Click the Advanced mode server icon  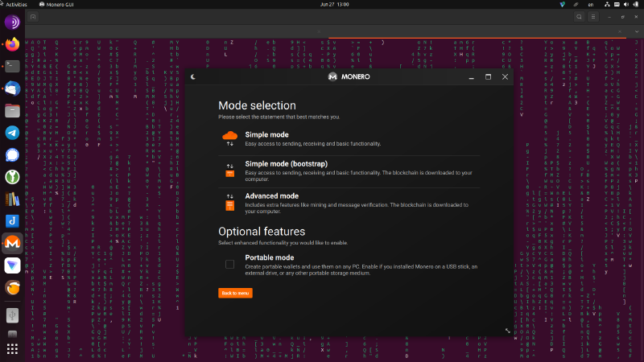coord(230,203)
